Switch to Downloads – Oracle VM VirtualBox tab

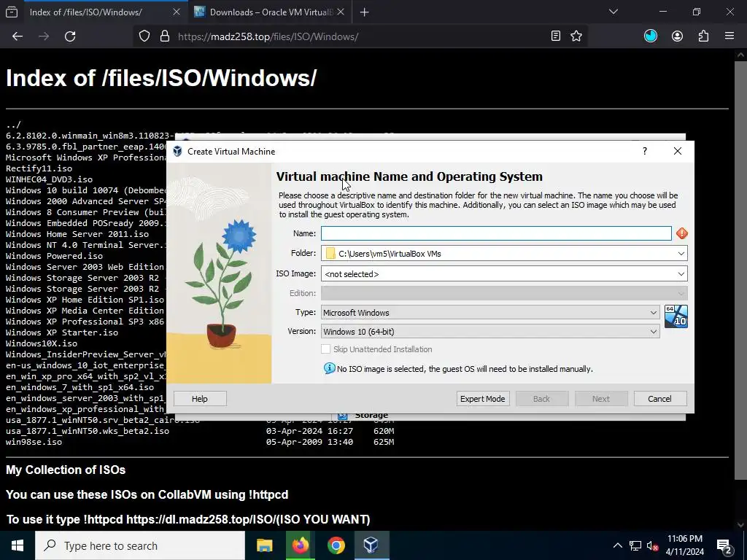coord(270,12)
